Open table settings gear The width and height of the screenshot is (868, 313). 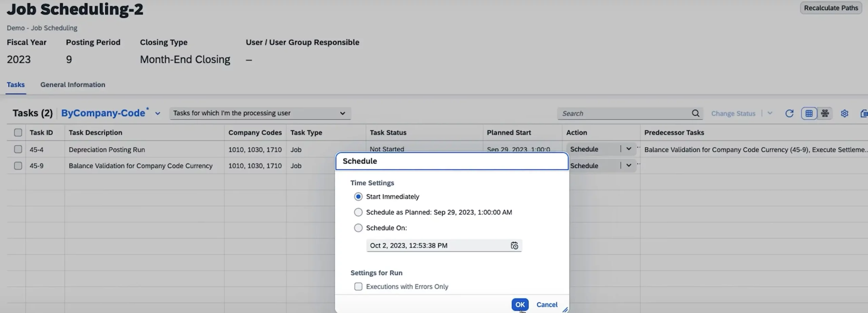coord(845,113)
